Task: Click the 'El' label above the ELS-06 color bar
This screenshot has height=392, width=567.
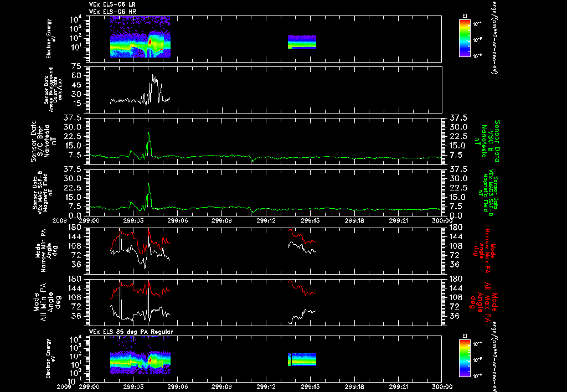Action: point(465,16)
